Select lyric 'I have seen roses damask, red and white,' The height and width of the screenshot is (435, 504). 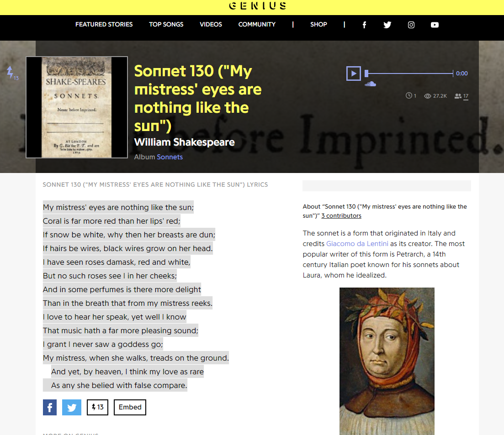click(x=117, y=262)
